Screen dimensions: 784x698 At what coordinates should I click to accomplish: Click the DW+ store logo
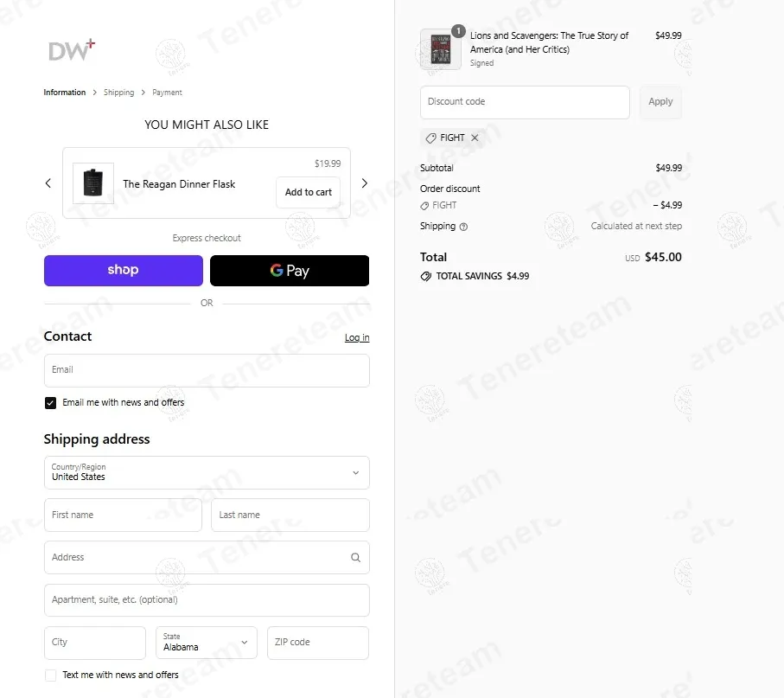(72, 49)
